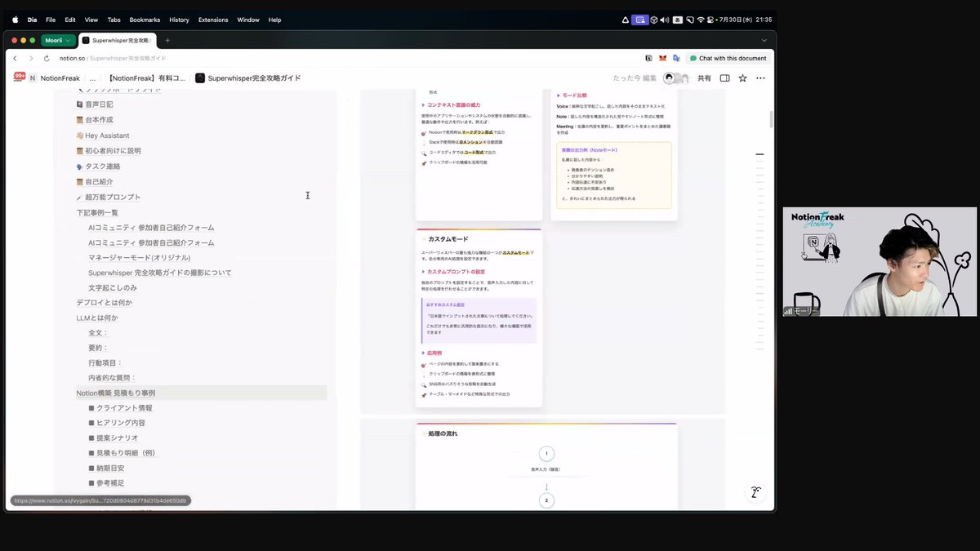The image size is (980, 551).
Task: Go forward with the browser forward arrow
Action: [31, 59]
